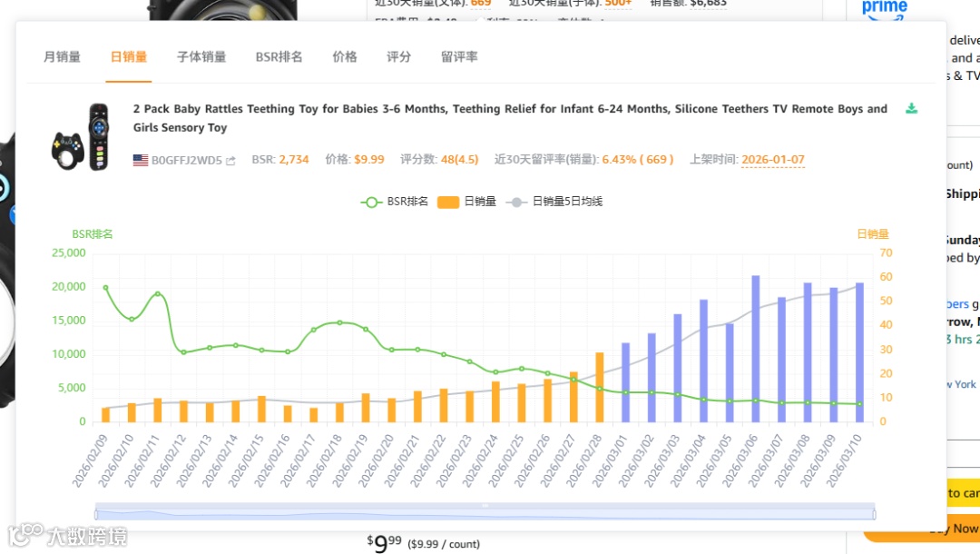980x554 pixels.
Task: Click the BSR排名 y-axis title
Action: click(x=93, y=233)
